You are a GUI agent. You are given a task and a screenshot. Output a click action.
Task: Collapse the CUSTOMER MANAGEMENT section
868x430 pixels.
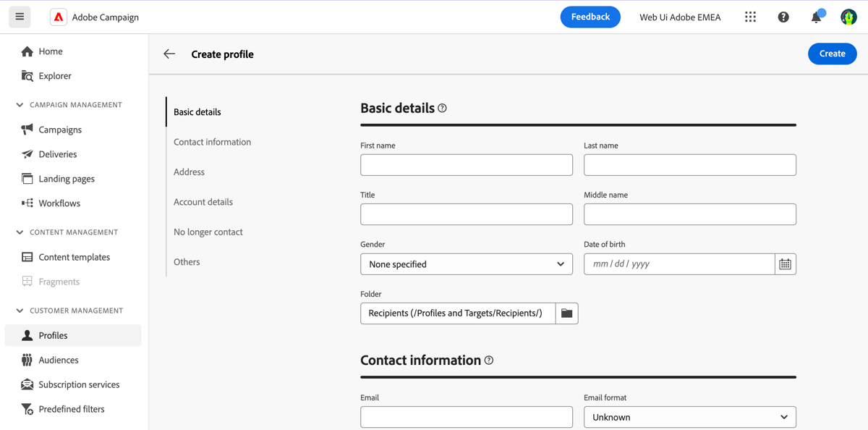pos(20,310)
